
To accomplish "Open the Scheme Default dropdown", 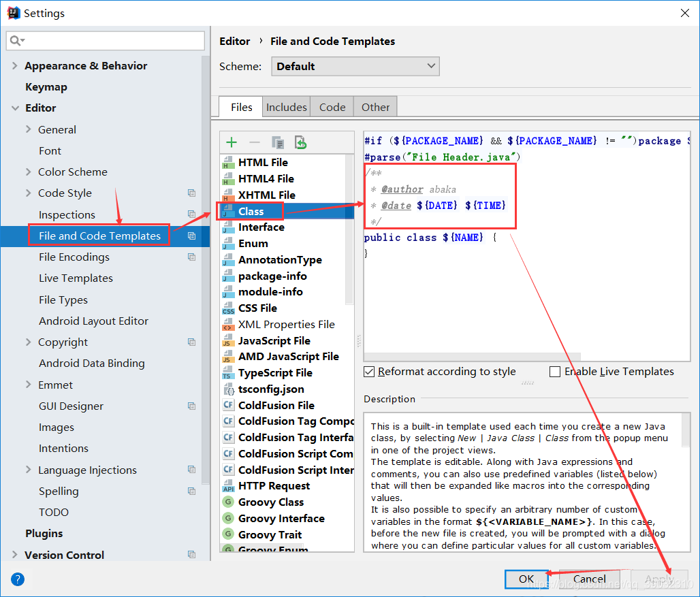I will pos(355,67).
